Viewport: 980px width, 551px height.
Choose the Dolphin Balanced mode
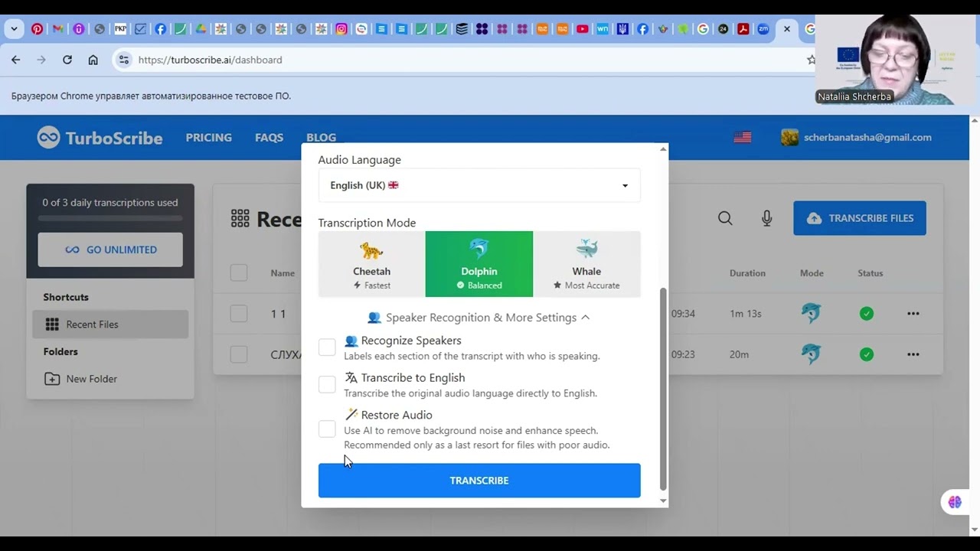[x=479, y=264]
